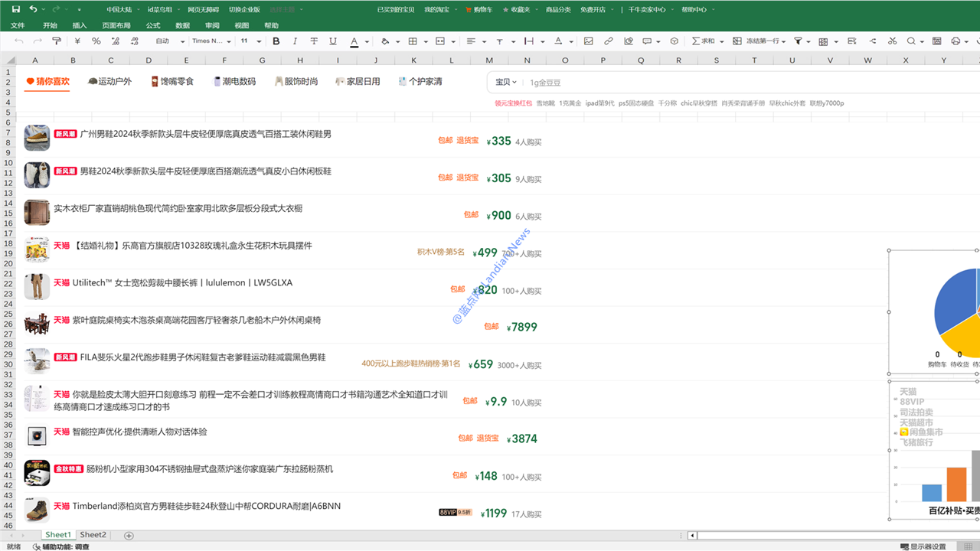Open the 页面布局 ribbon tab
Image resolution: width=980 pixels, height=551 pixels.
(x=116, y=25)
